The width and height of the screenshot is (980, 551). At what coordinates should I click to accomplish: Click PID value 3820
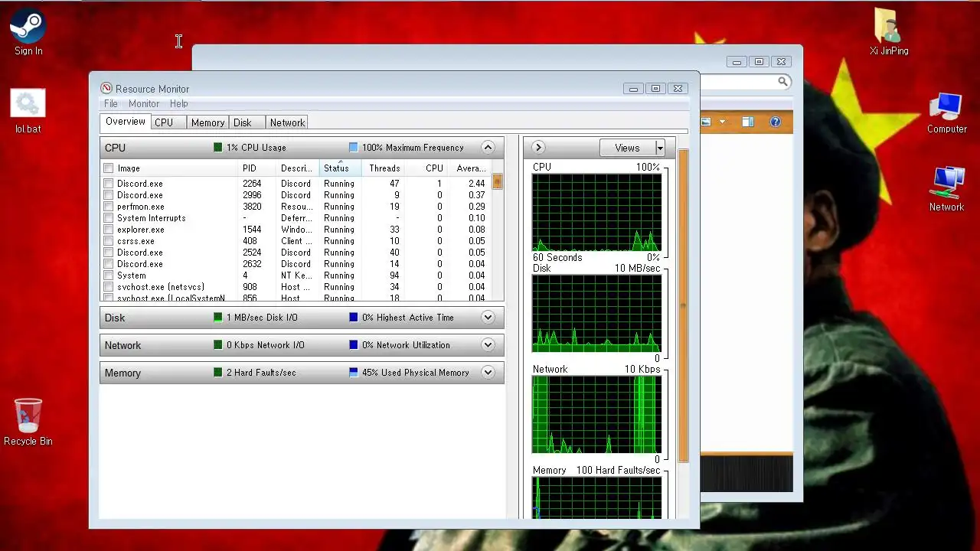[x=252, y=207]
